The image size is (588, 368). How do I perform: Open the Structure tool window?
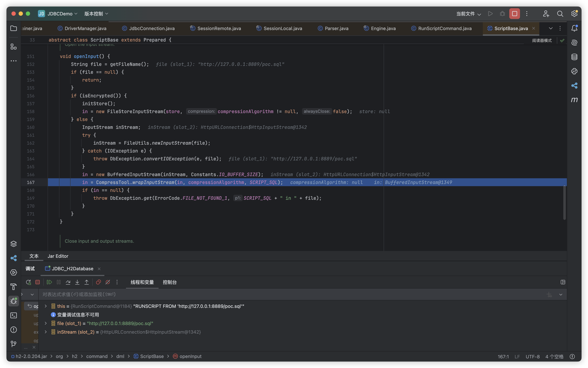14,47
